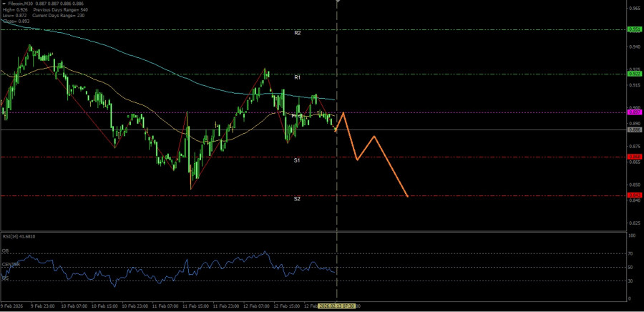Click the green 0.951 R2 price tag
This screenshot has height=312, width=644.
click(x=634, y=29)
